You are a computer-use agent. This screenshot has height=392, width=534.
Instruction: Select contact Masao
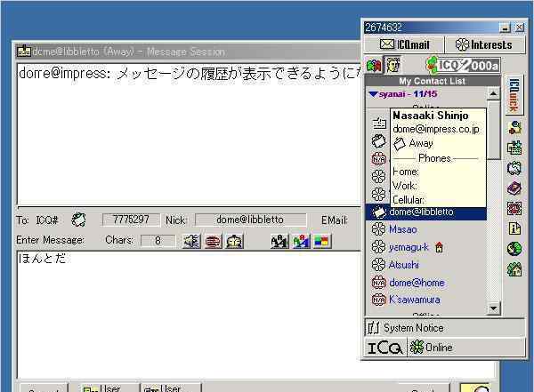click(403, 229)
